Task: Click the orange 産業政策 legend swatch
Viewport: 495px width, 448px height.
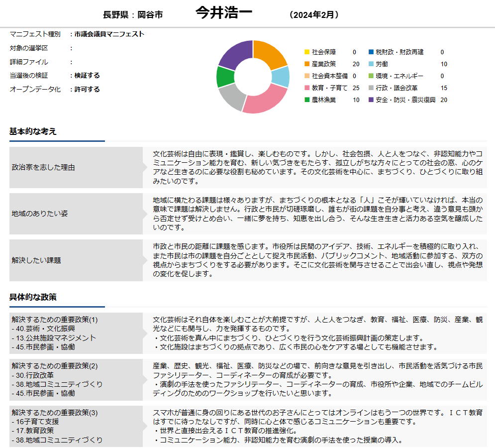Action: pyautogui.click(x=307, y=64)
